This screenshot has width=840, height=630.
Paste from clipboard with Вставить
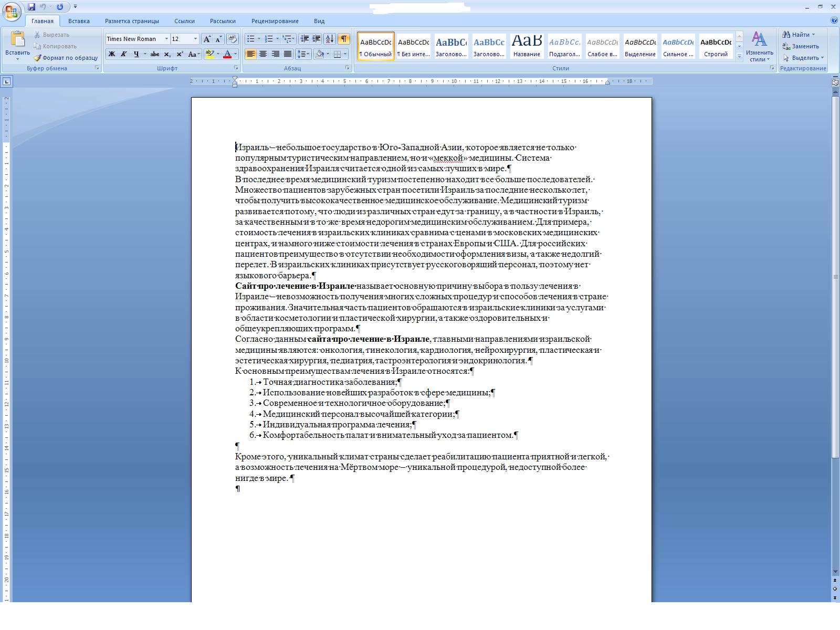(x=17, y=46)
